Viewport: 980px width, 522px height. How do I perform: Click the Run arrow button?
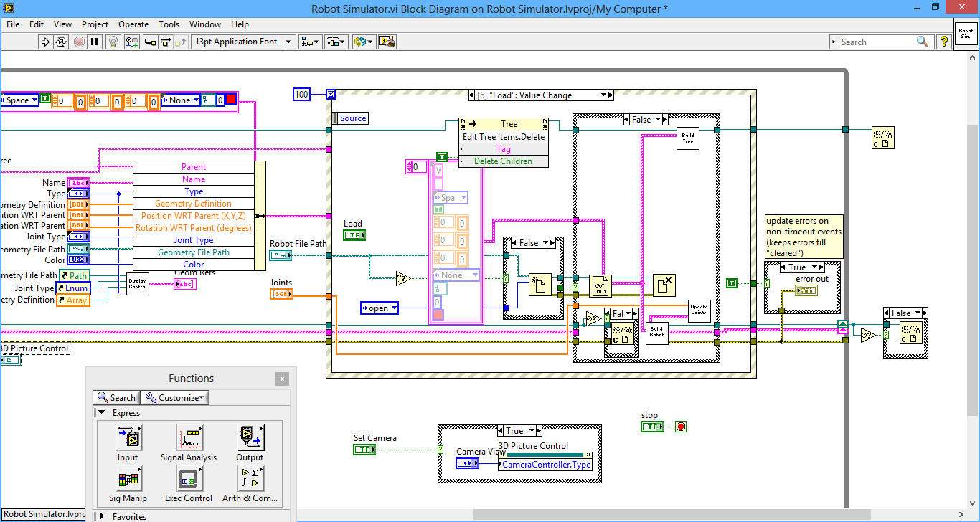tap(45, 42)
